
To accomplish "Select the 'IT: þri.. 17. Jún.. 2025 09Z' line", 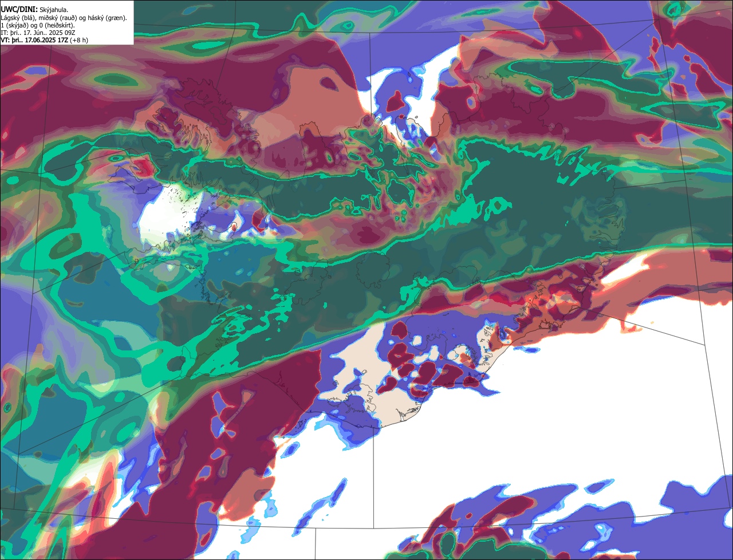I will (x=38, y=33).
